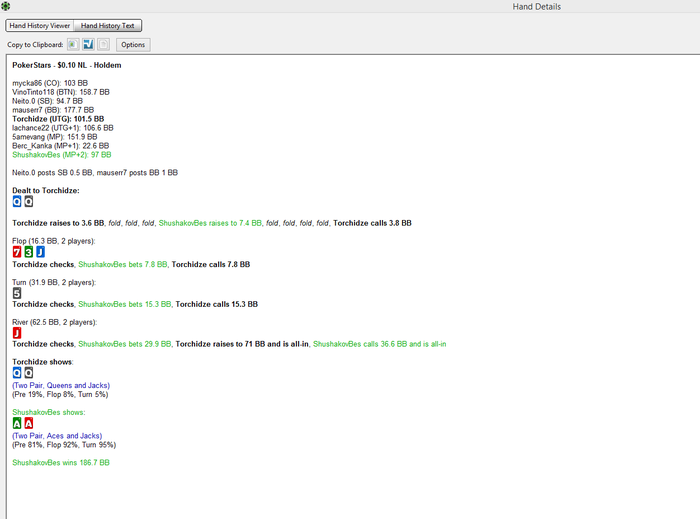Click 'ShushakovBes bets 15.3 BB' text
700x519 pixels.
click(125, 304)
